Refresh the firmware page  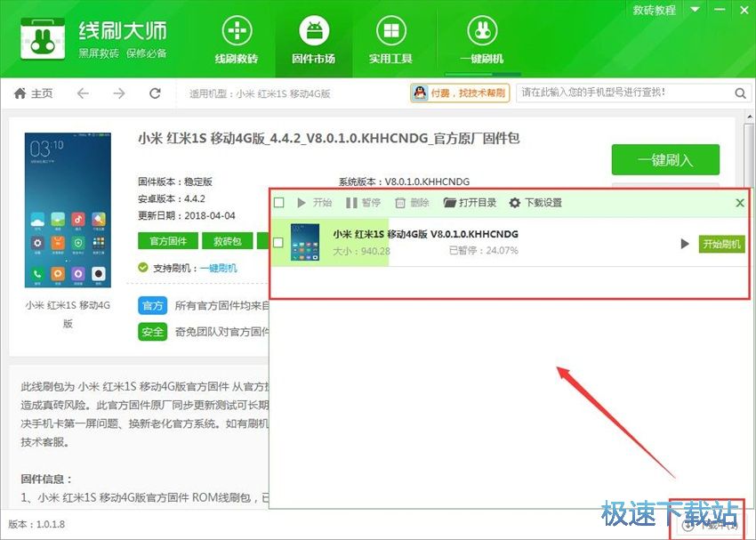click(155, 93)
